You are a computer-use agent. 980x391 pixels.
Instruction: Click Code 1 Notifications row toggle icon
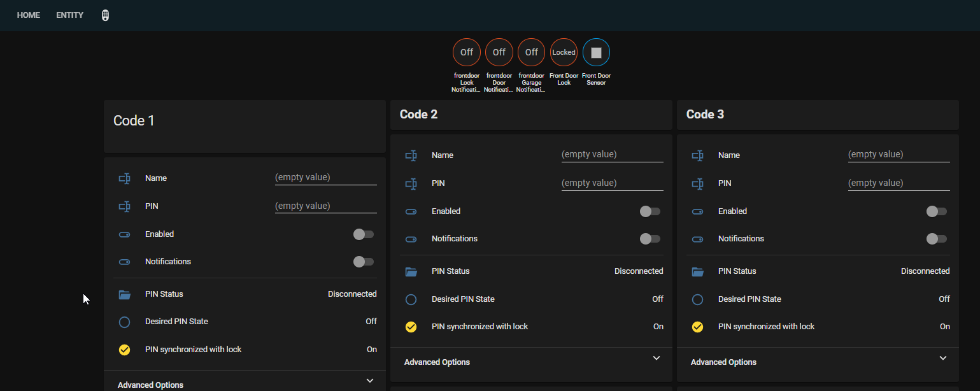[124, 262]
